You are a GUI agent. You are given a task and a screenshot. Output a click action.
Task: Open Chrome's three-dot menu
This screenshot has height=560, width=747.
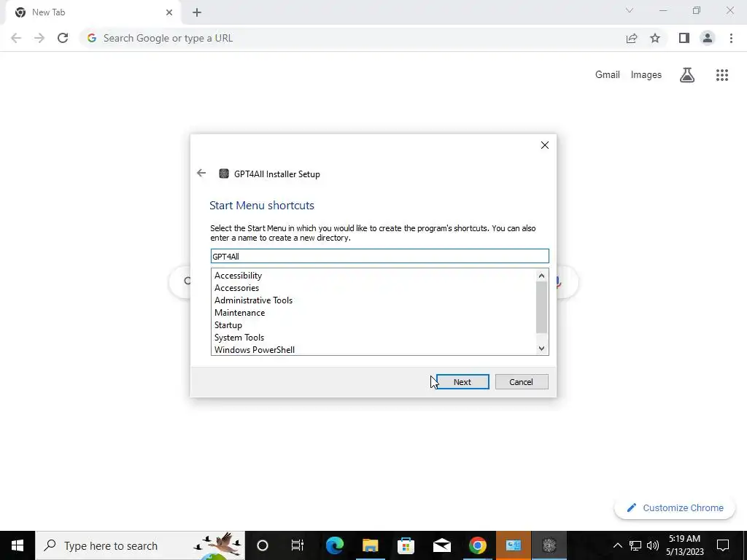pos(731,38)
